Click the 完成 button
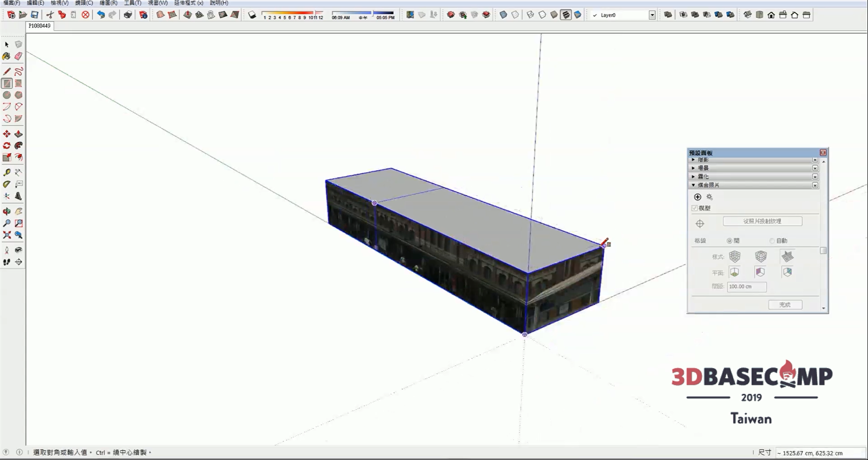This screenshot has height=460, width=868. pyautogui.click(x=785, y=304)
